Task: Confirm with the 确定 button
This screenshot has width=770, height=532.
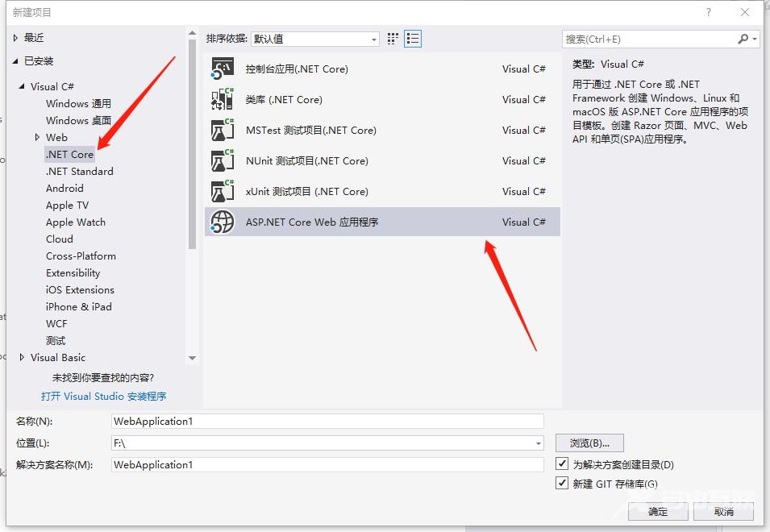Action: (658, 511)
